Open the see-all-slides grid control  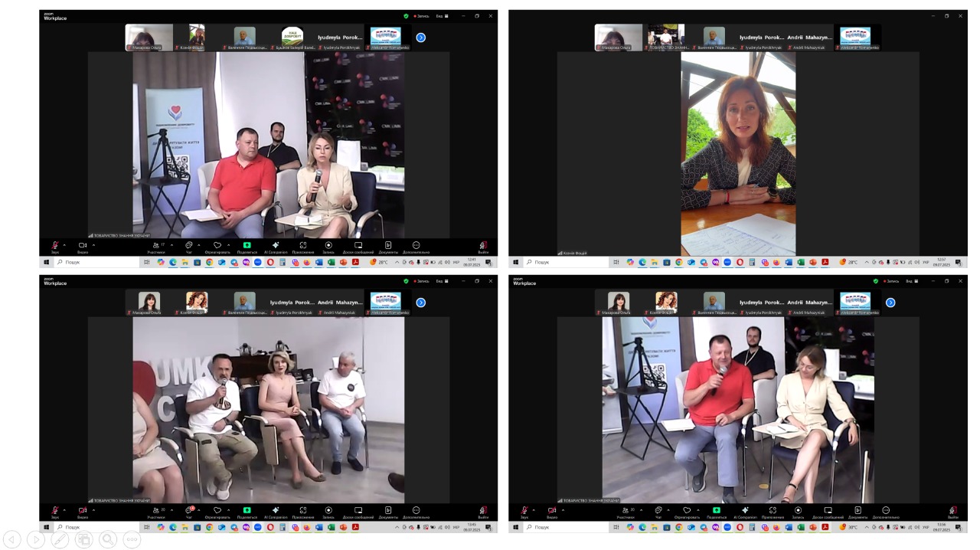[84, 539]
